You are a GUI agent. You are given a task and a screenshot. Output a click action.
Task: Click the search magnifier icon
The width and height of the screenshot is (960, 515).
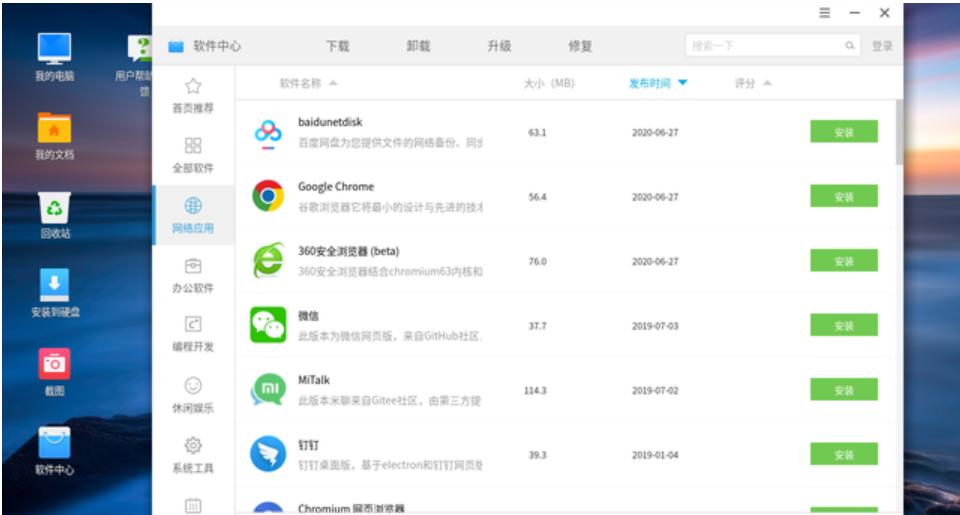tap(850, 45)
